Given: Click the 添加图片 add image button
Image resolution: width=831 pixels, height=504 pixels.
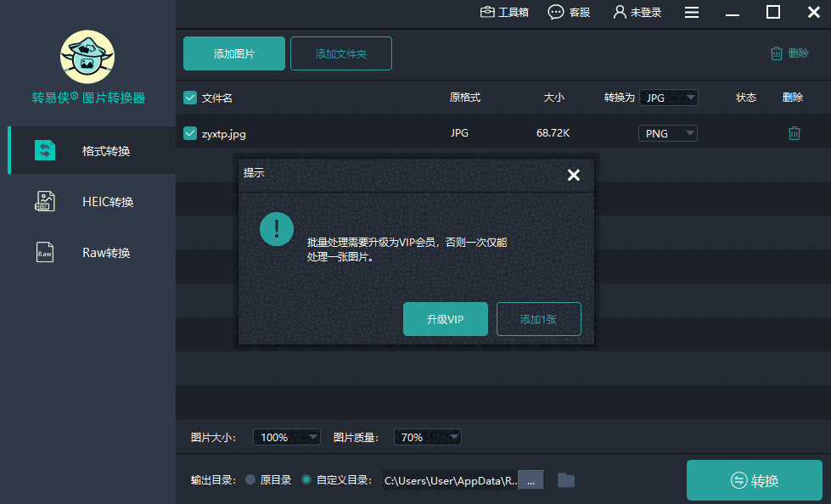Looking at the screenshot, I should pyautogui.click(x=233, y=53).
